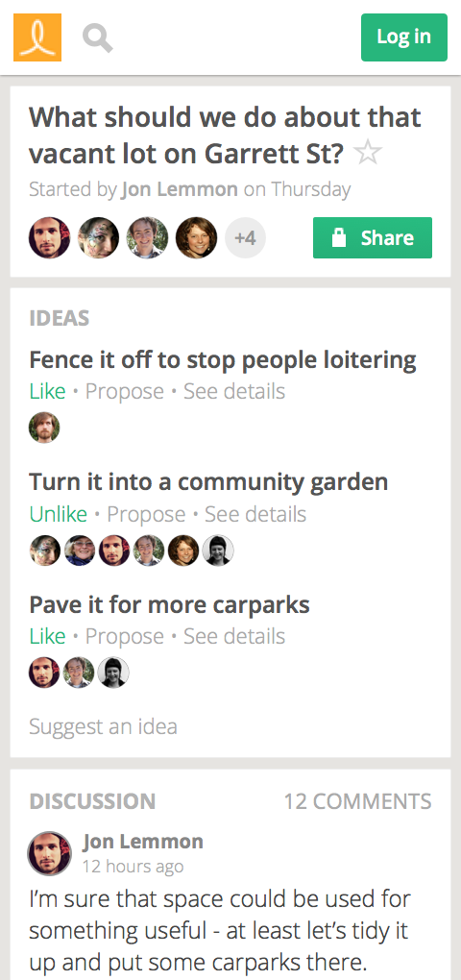Unlike the community garden idea

click(x=58, y=514)
